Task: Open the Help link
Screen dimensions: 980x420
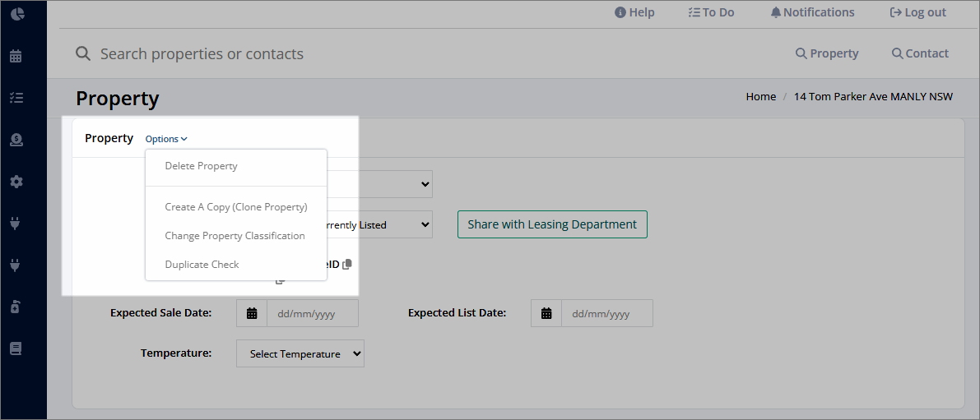Action: coord(634,12)
